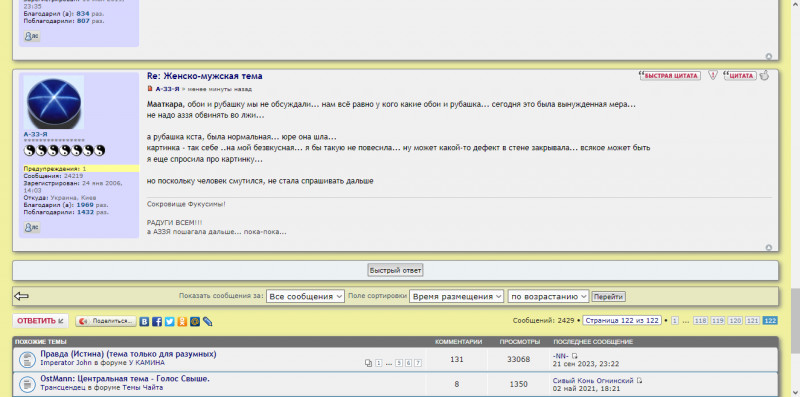The height and width of the screenshot is (397, 800).
Task: Go to page 118 of the topic
Action: click(701, 320)
